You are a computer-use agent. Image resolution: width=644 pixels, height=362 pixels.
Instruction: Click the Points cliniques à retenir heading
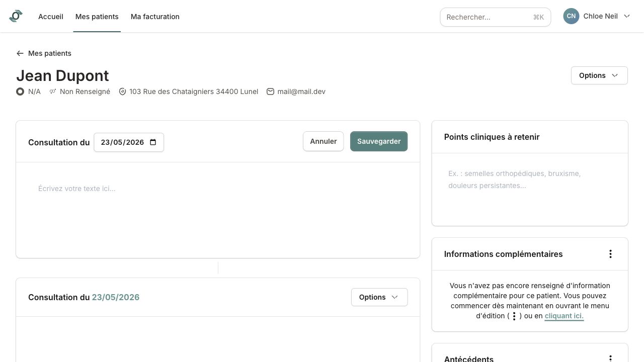[492, 137]
